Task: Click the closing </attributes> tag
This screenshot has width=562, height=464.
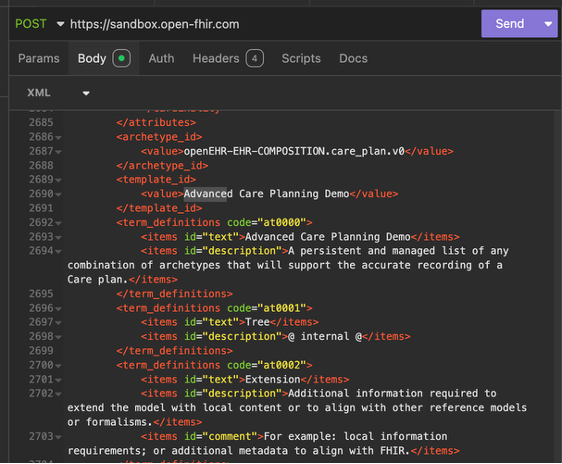Action: 156,123
